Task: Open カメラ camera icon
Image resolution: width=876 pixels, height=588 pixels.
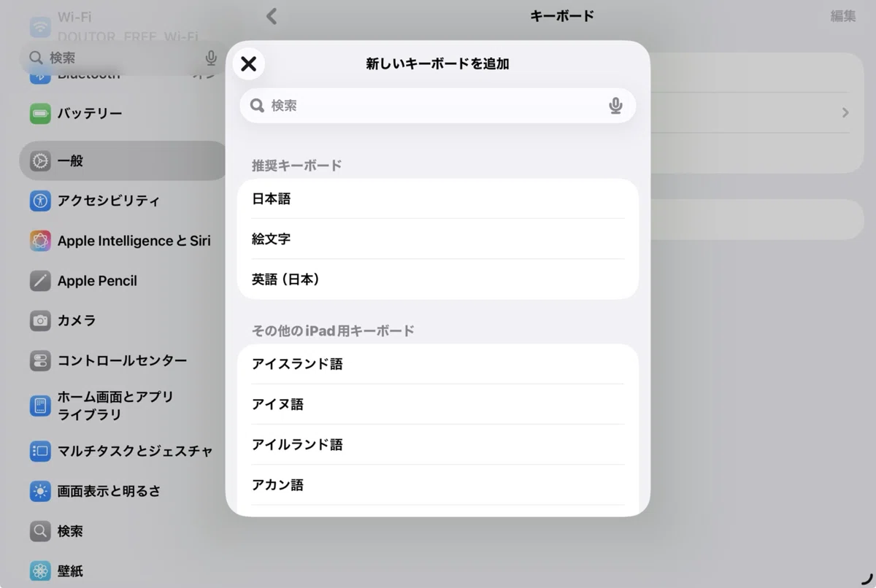Action: [x=40, y=320]
